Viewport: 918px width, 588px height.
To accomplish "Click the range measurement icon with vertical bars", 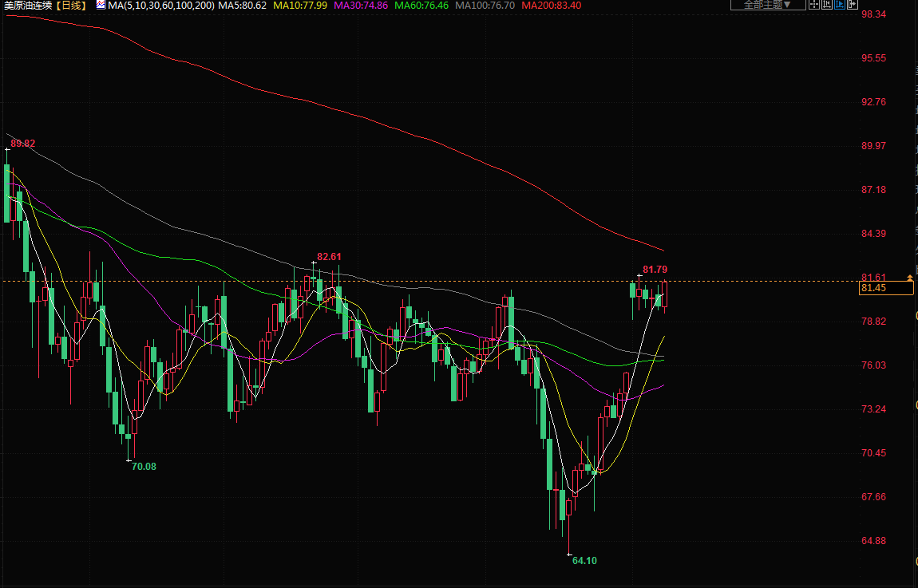I will click(827, 4).
